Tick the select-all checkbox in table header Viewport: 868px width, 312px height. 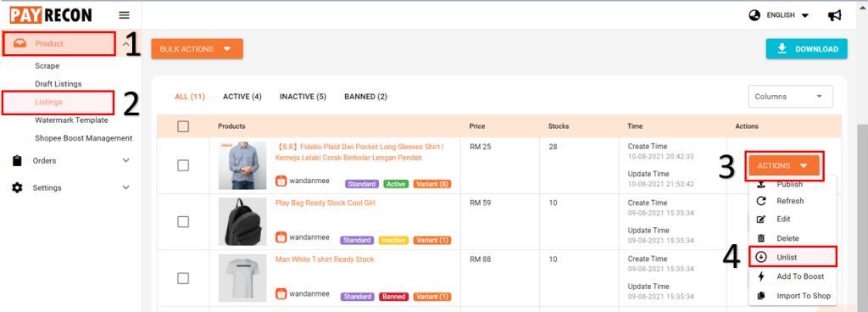click(x=183, y=126)
